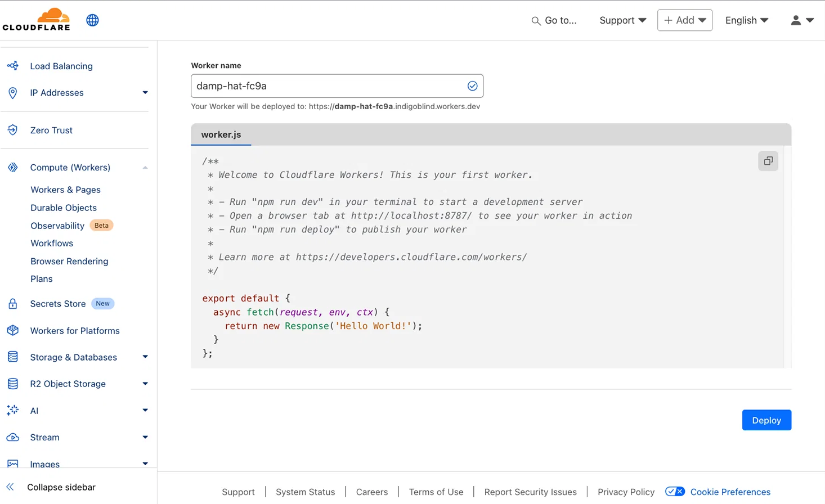Open Plans under Compute (Workers)
825x504 pixels.
pos(42,278)
